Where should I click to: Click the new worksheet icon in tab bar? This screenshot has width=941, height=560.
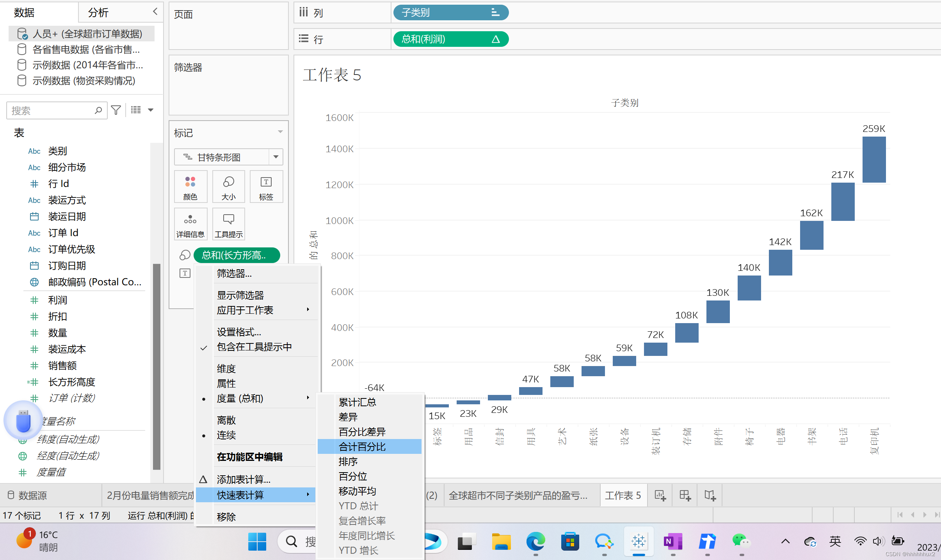660,495
